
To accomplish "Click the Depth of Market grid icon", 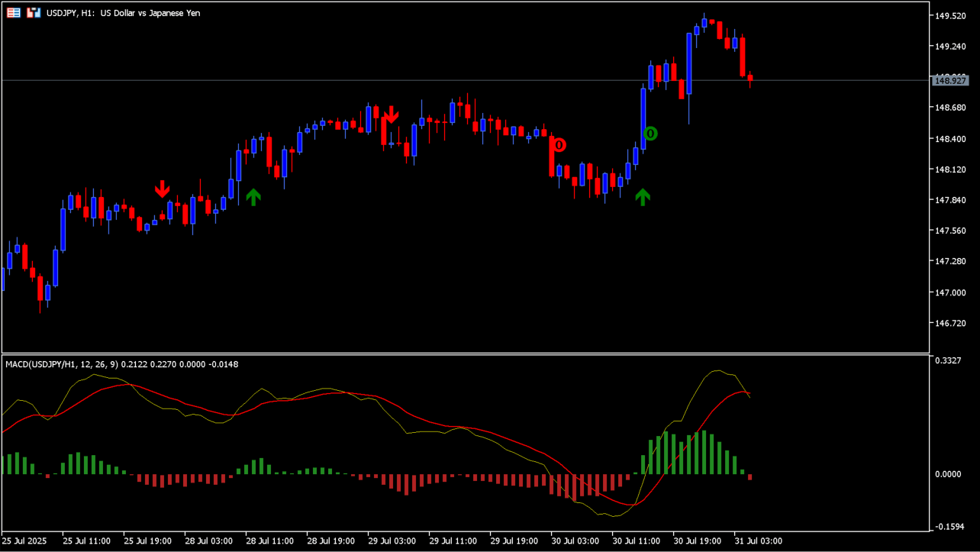I will pyautogui.click(x=14, y=13).
